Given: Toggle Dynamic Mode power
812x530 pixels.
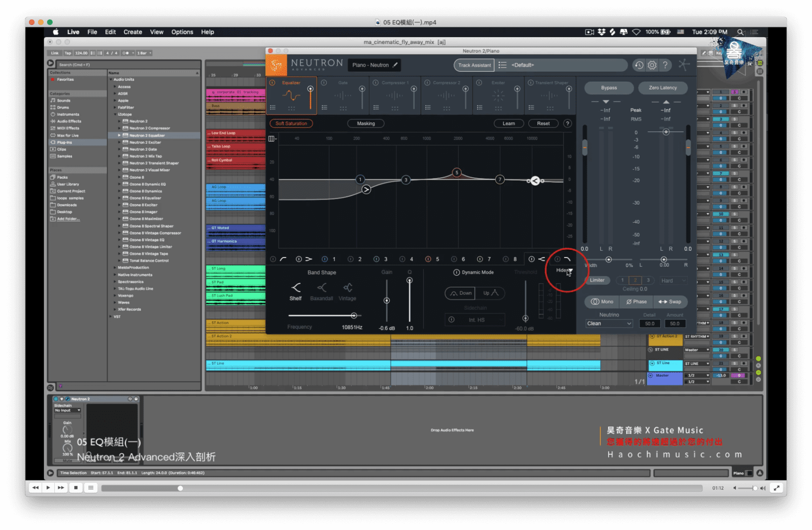Looking at the screenshot, I should click(x=456, y=273).
